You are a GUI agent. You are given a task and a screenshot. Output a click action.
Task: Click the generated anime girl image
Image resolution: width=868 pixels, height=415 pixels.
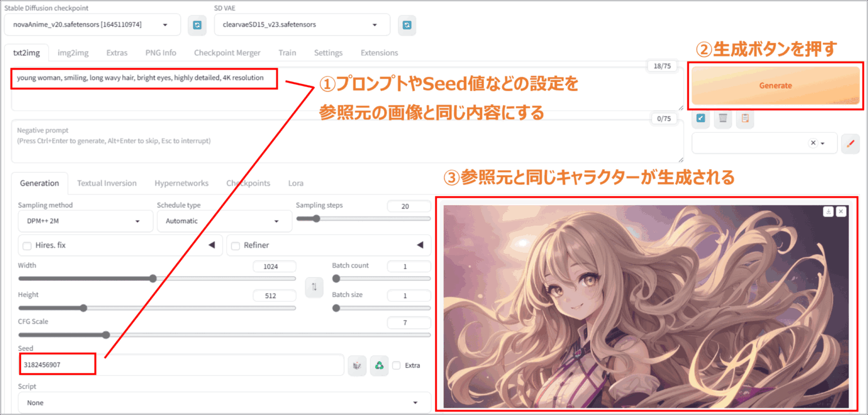(646, 306)
